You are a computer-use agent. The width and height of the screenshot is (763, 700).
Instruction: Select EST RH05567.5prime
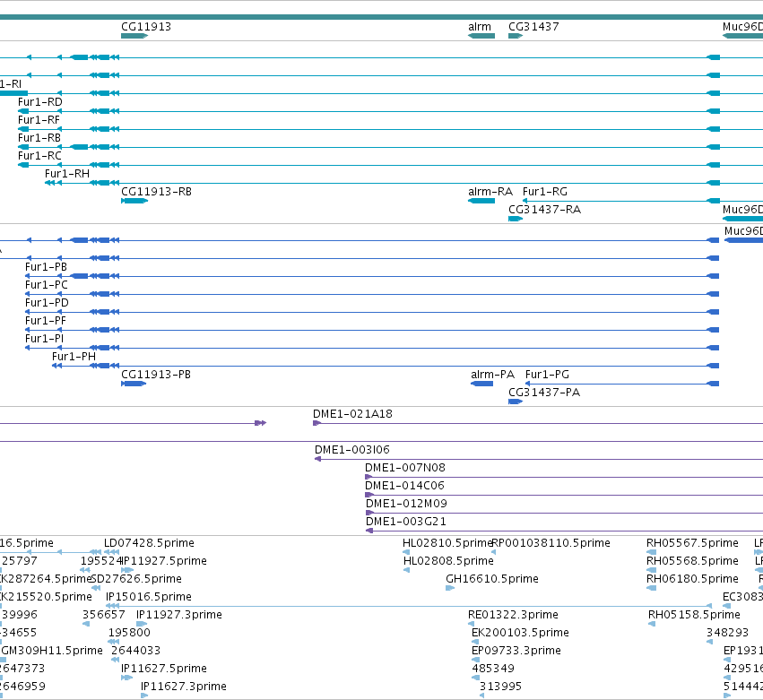coord(692,543)
